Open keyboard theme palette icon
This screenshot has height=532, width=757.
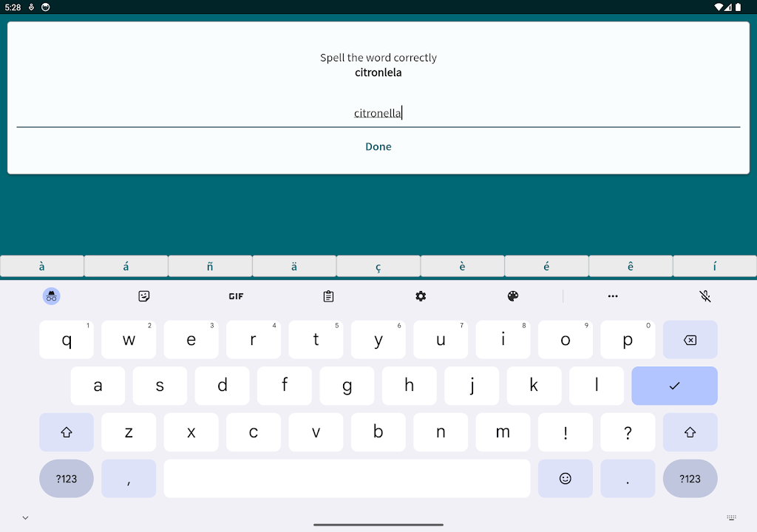[513, 296]
